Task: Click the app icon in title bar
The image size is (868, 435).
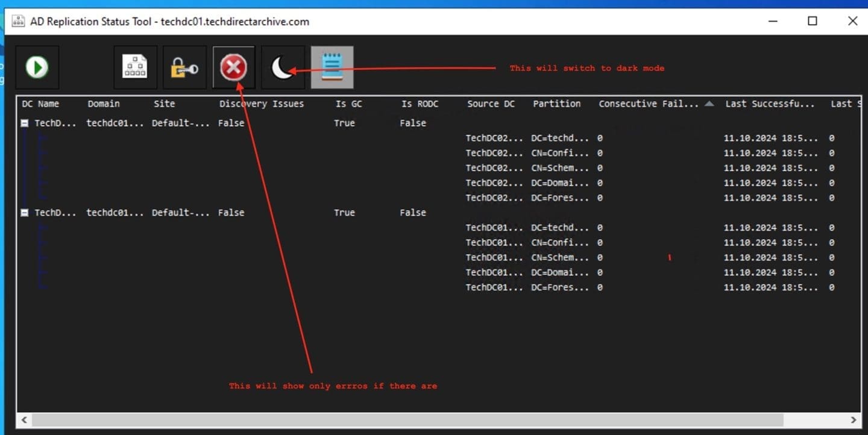Action: (x=18, y=21)
